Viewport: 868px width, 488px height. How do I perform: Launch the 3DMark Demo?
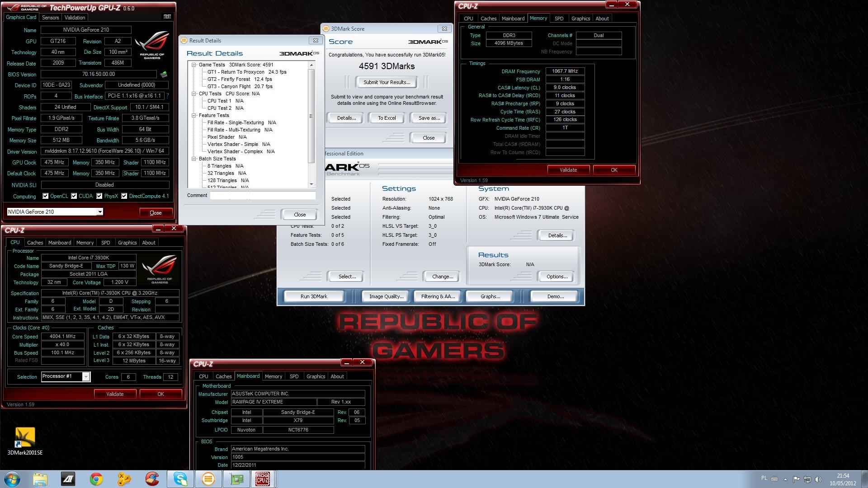[555, 296]
